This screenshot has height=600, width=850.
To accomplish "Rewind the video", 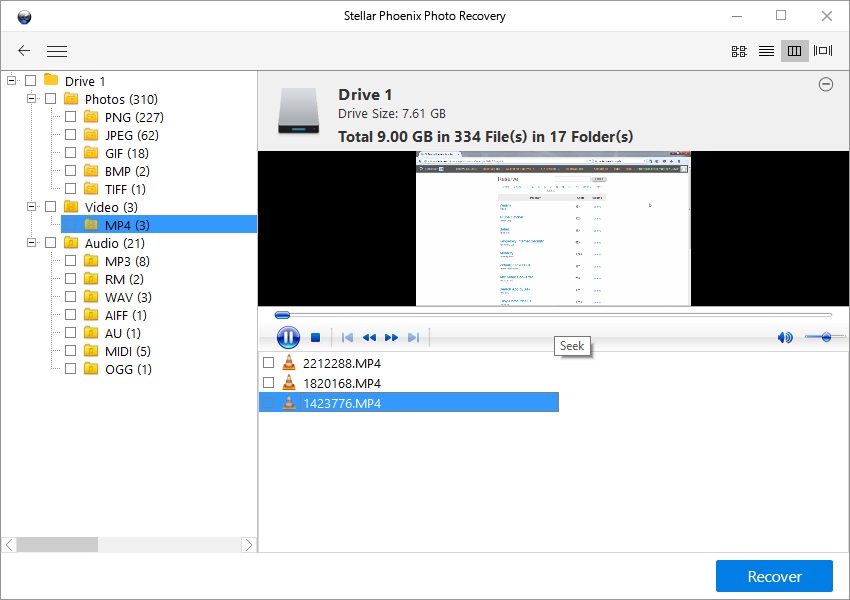I will click(369, 337).
